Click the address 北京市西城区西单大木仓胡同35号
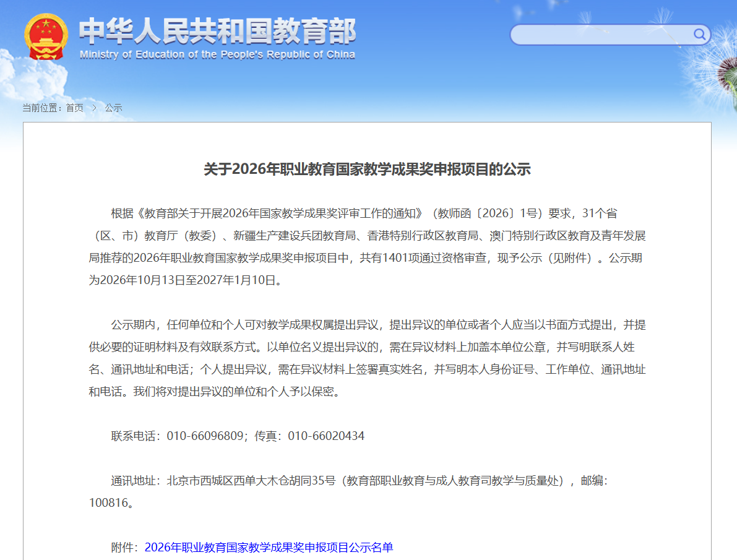Viewport: 737px width, 560px height. pyautogui.click(x=251, y=481)
